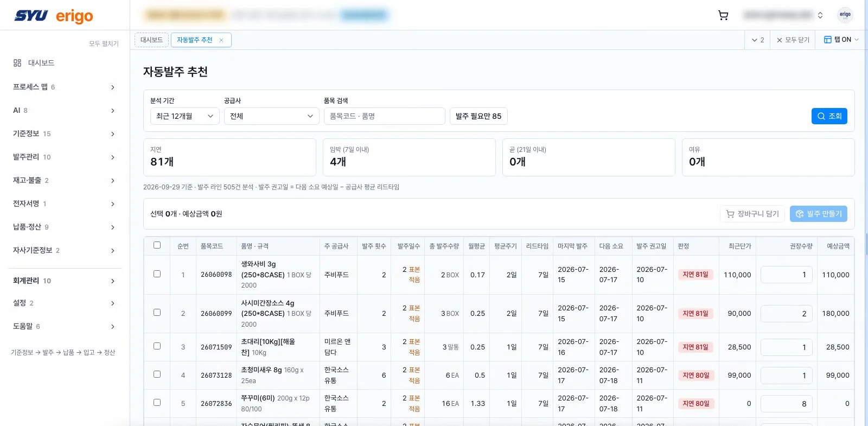Viewport: 868px width, 426px height.
Task: Click the 임박 (7일 이내) summary card
Action: [409, 157]
